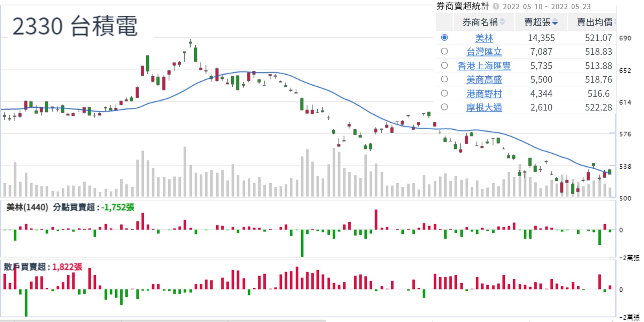Sort the table by the 賣出均價 column header

click(594, 22)
